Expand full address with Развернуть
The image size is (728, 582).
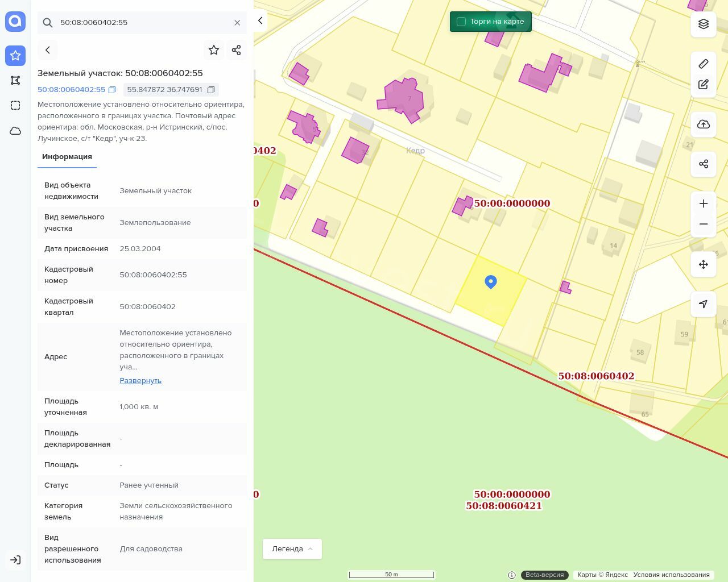(140, 381)
